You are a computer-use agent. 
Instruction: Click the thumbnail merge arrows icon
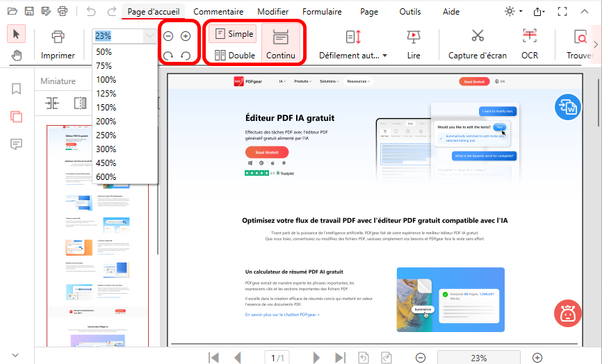(52, 104)
